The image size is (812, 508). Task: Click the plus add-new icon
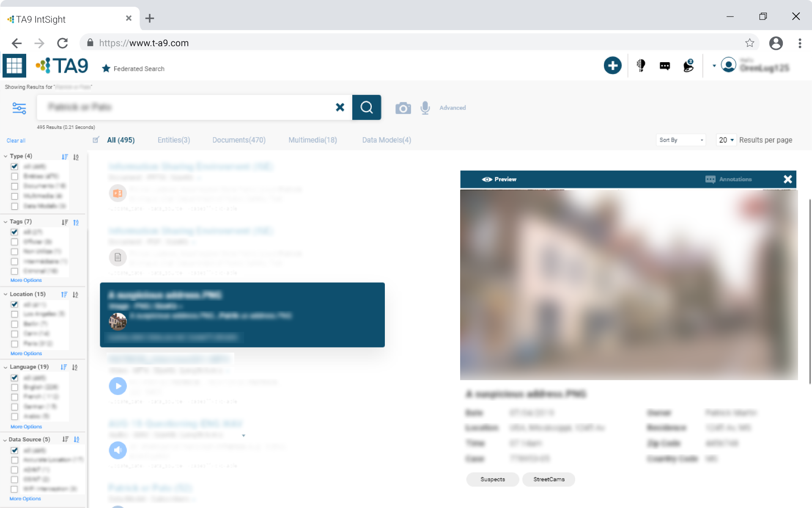coord(612,66)
